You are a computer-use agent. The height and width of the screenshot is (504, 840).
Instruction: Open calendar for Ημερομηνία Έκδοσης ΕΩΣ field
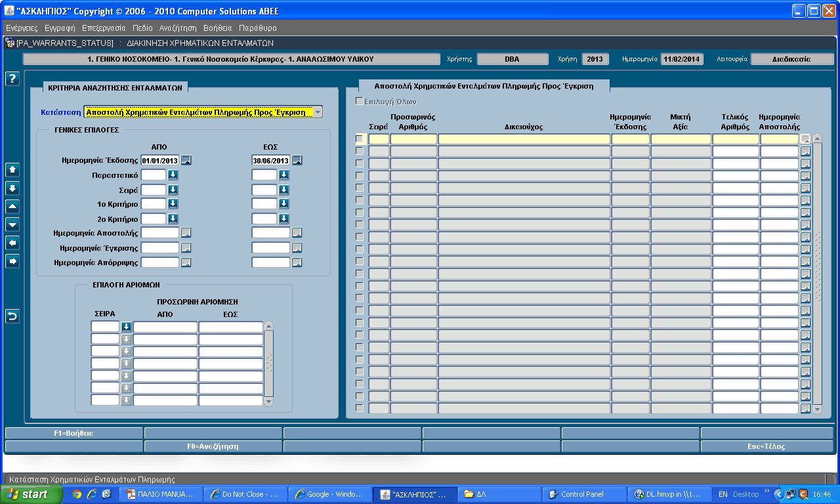point(297,160)
